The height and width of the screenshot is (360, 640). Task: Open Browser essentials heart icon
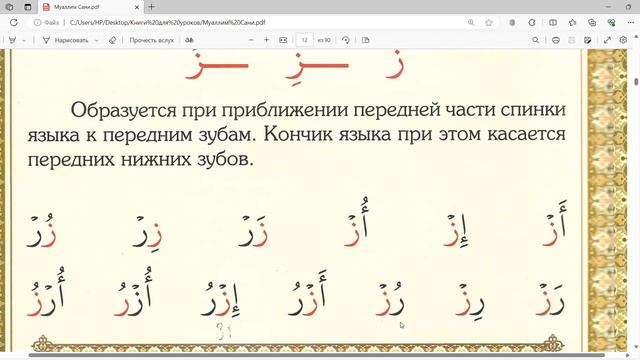click(x=611, y=22)
